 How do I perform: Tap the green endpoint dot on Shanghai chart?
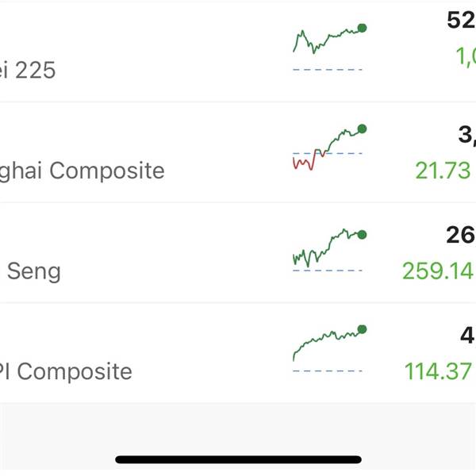coord(362,129)
